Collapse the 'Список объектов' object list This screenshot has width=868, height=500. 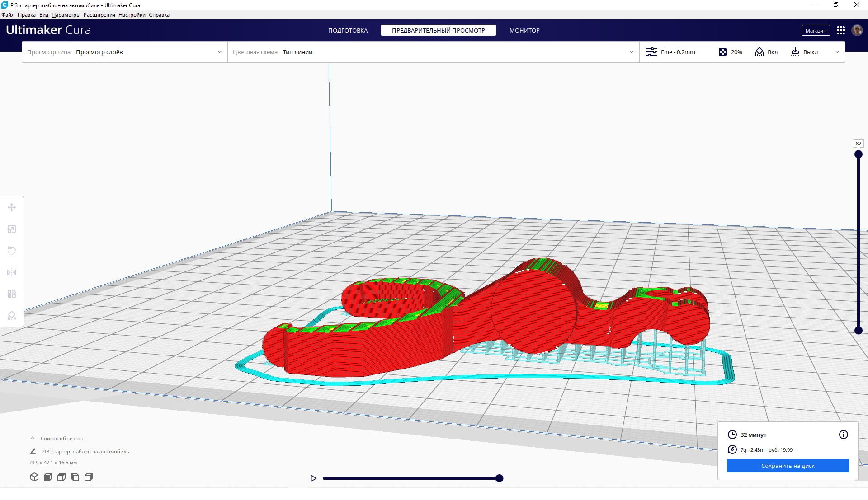[33, 438]
